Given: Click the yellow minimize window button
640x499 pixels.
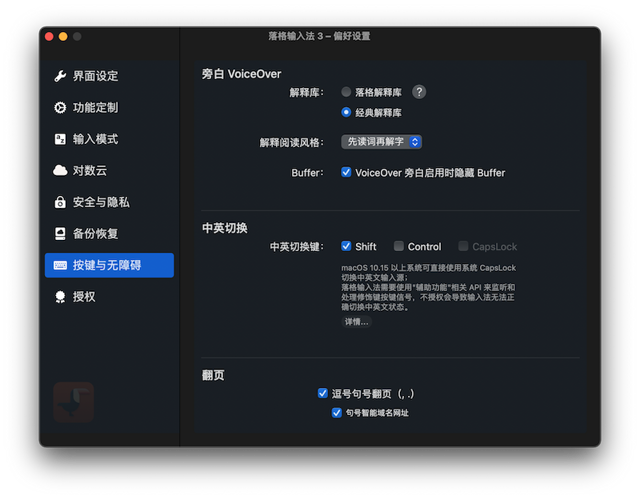Looking at the screenshot, I should [63, 37].
